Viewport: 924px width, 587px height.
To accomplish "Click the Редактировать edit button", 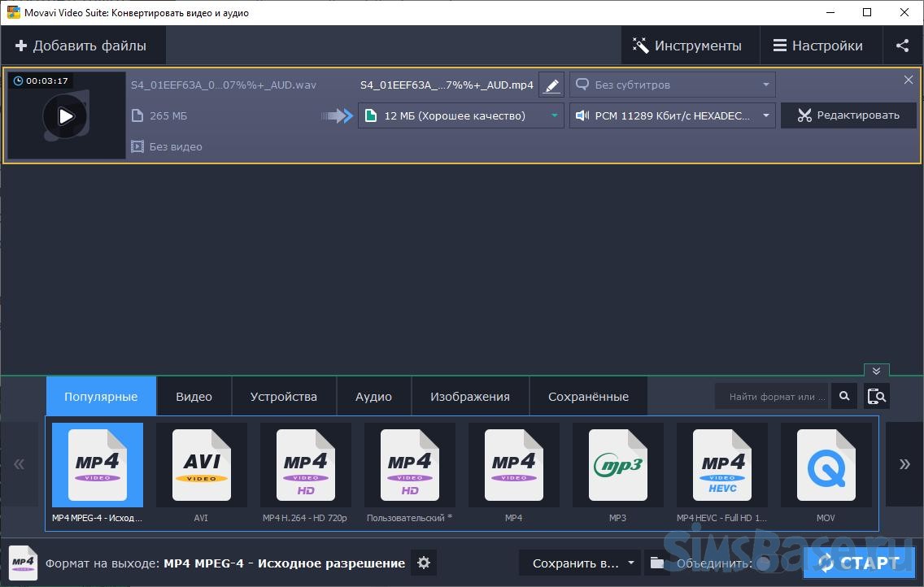I will pos(848,115).
